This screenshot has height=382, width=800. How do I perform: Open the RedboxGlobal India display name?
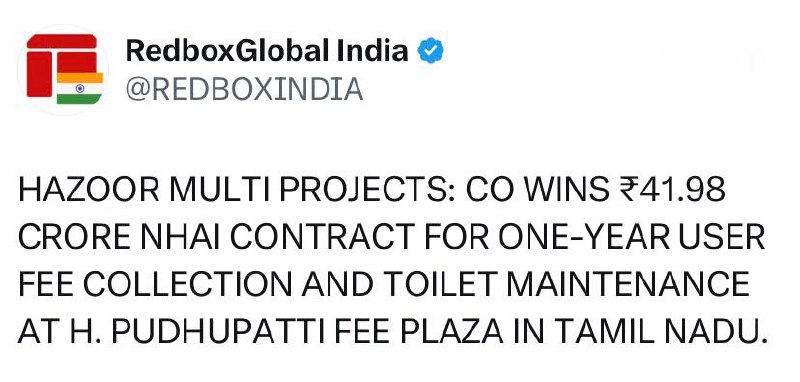point(267,51)
